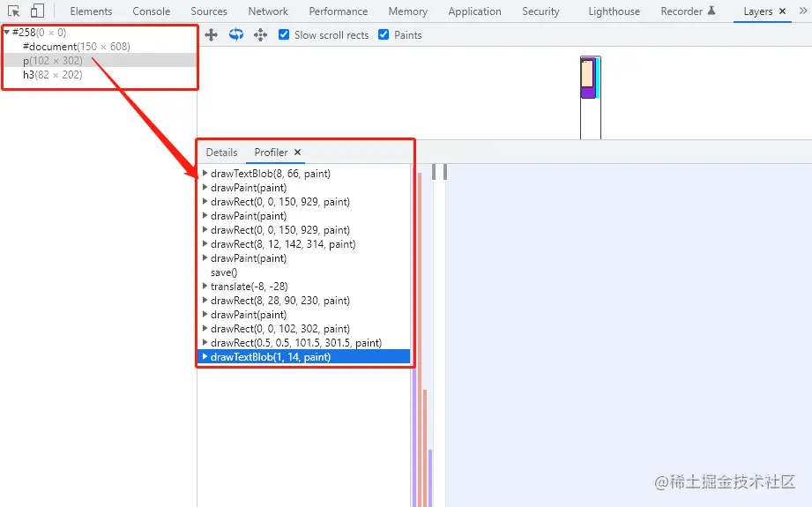The width and height of the screenshot is (812, 507).
Task: Open the more tabs chevron
Action: [804, 11]
